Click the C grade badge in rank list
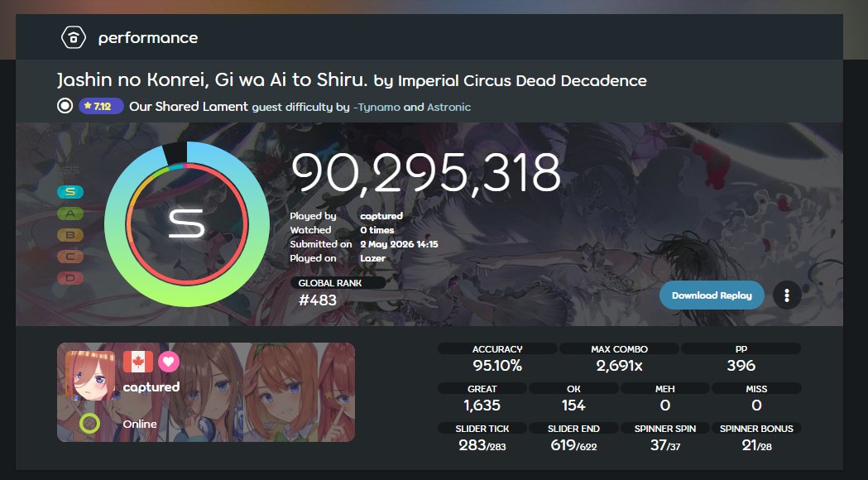 (70, 257)
